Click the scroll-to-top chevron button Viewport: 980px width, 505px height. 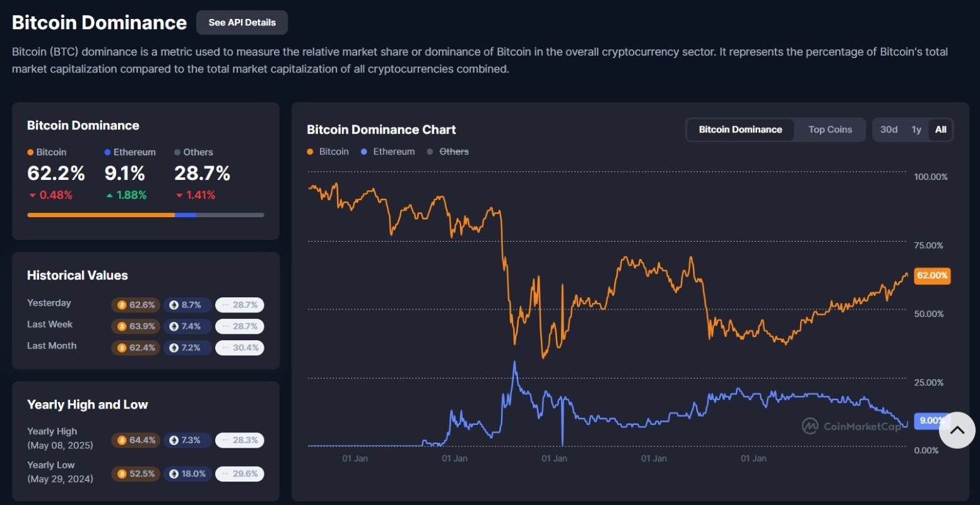click(x=957, y=430)
